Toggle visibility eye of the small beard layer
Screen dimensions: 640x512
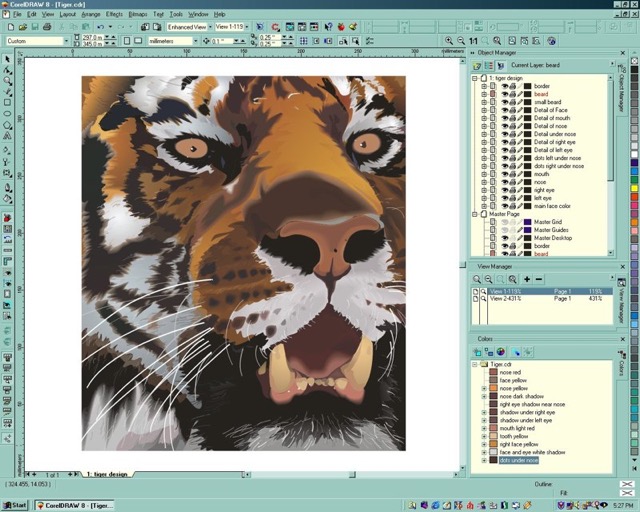pos(504,102)
